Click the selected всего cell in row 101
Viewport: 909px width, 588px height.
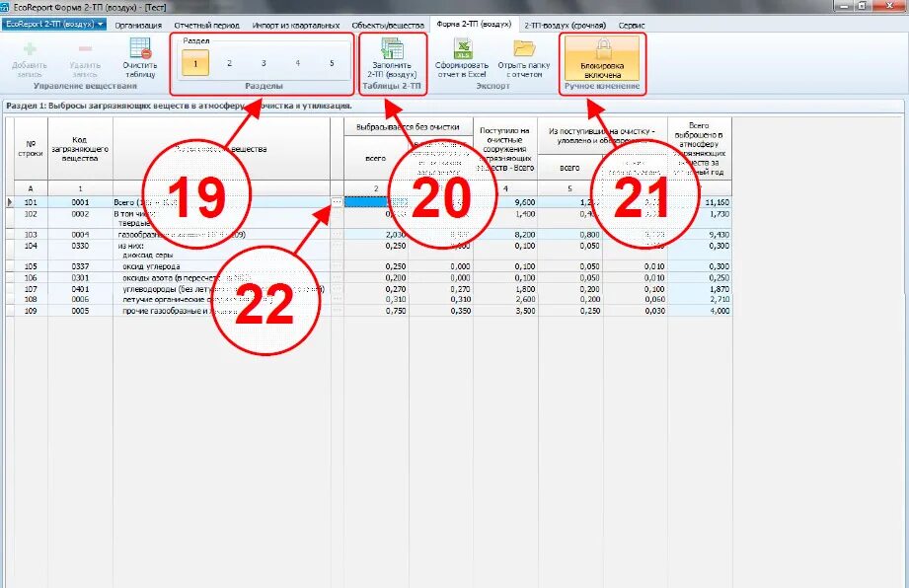(376, 202)
